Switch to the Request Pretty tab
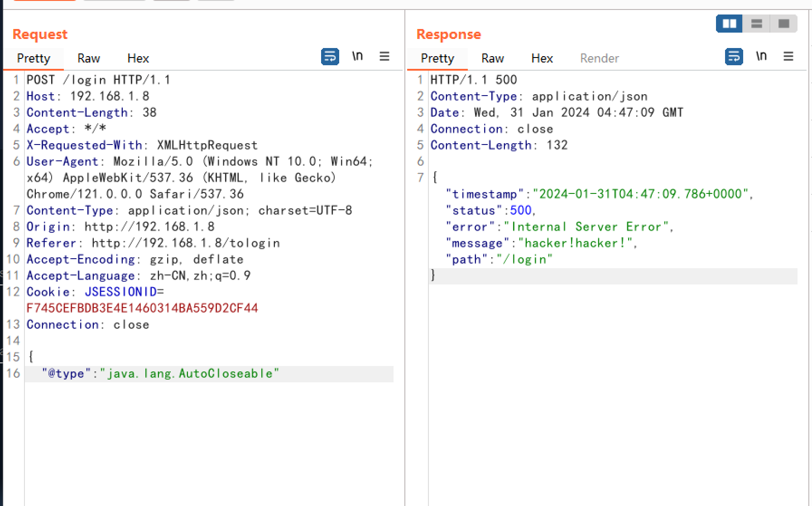 34,58
